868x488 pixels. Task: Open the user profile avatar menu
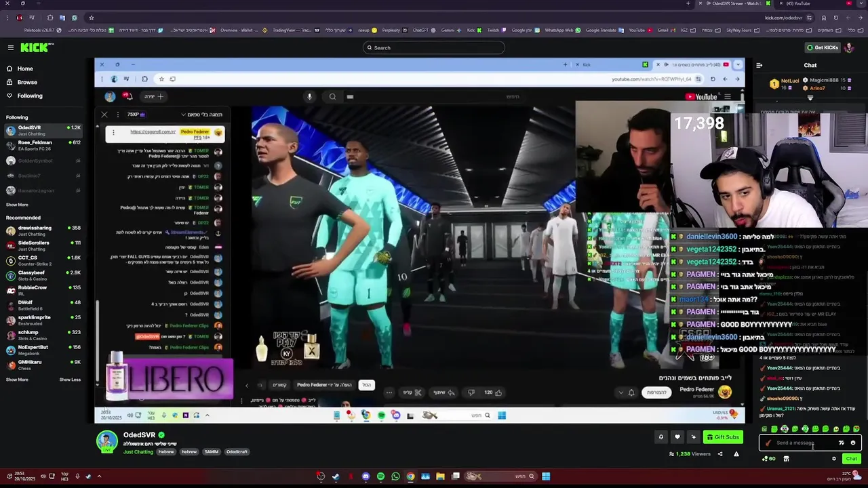click(x=849, y=47)
